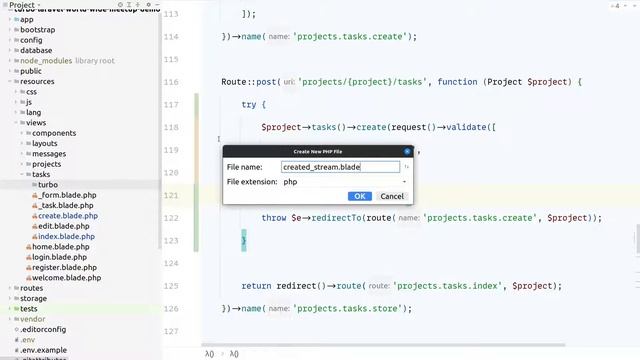640x360 pixels.
Task: Click Collapse All icon in Project panel
Action: click(138, 4)
